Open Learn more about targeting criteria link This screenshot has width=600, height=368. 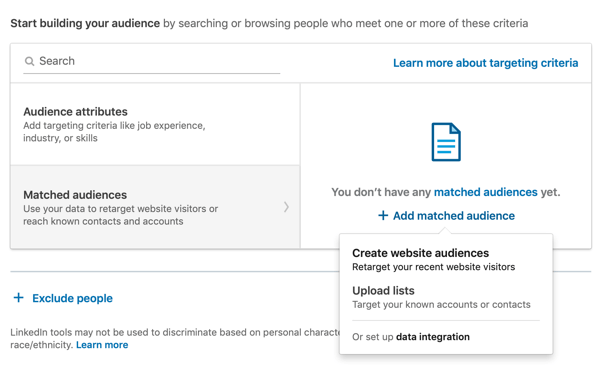tap(486, 63)
